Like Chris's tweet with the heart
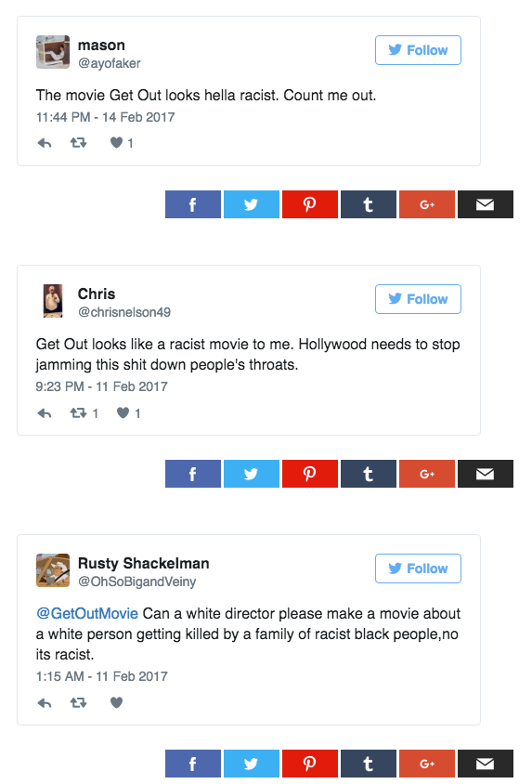This screenshot has height=784, width=532. click(123, 413)
